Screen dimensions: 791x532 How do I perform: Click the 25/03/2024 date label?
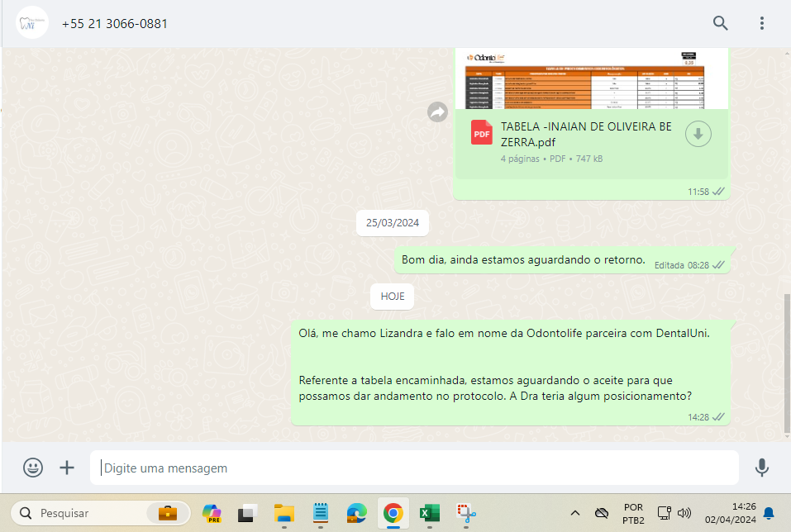(393, 223)
